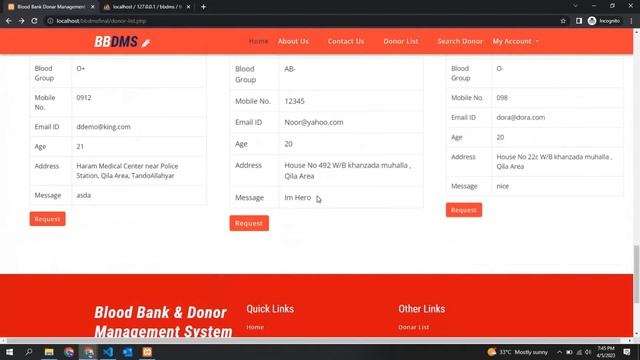Reload the page with refresh icon

34,21
